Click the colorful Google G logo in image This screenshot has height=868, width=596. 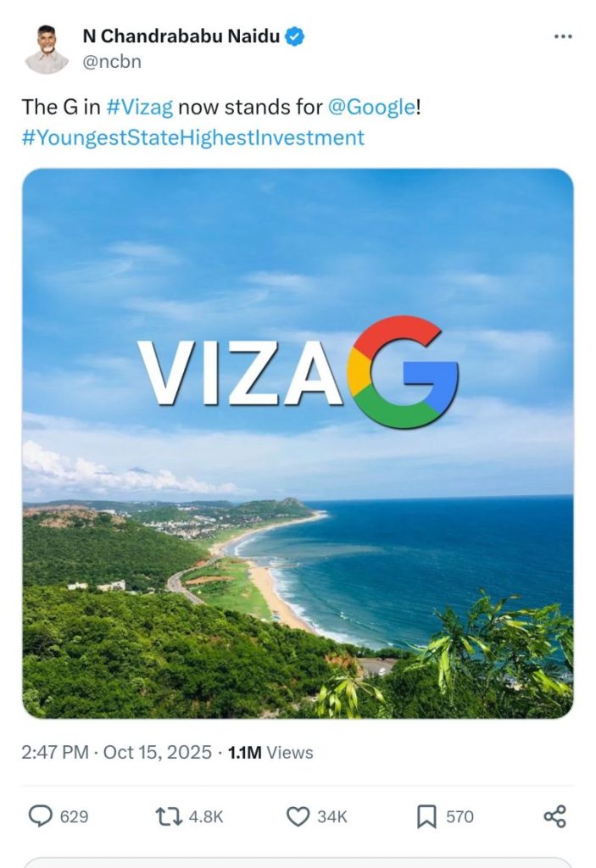[402, 372]
